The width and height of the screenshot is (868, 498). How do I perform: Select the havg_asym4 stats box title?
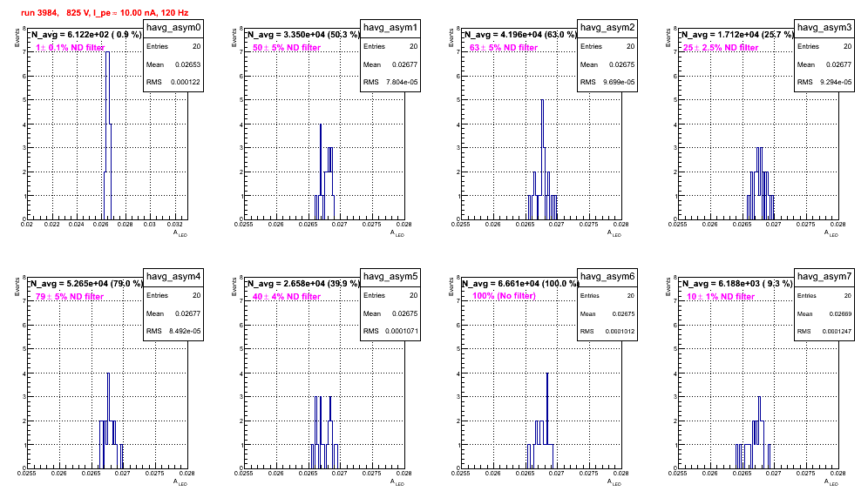(x=173, y=276)
